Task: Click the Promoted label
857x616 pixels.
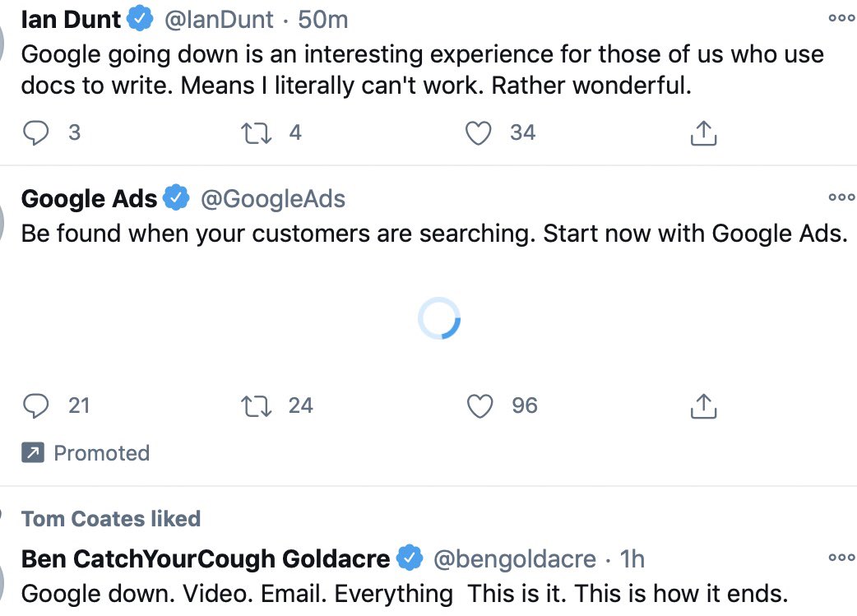Action: (102, 453)
